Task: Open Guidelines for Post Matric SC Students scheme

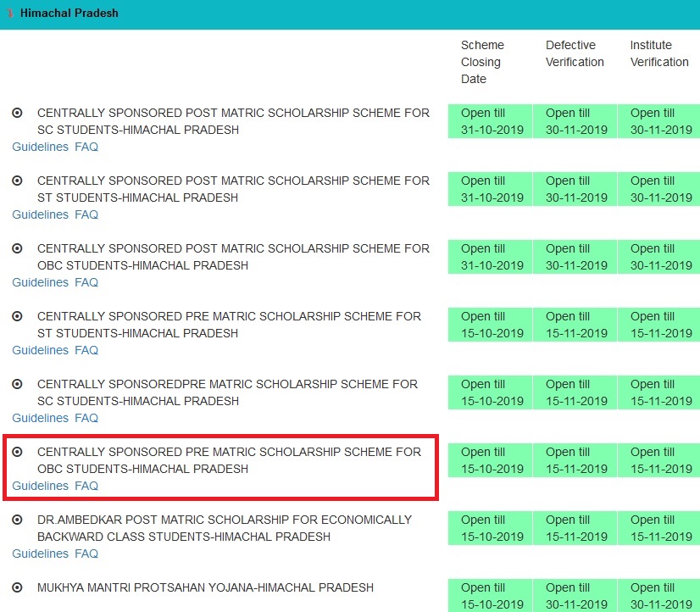Action: pos(40,147)
